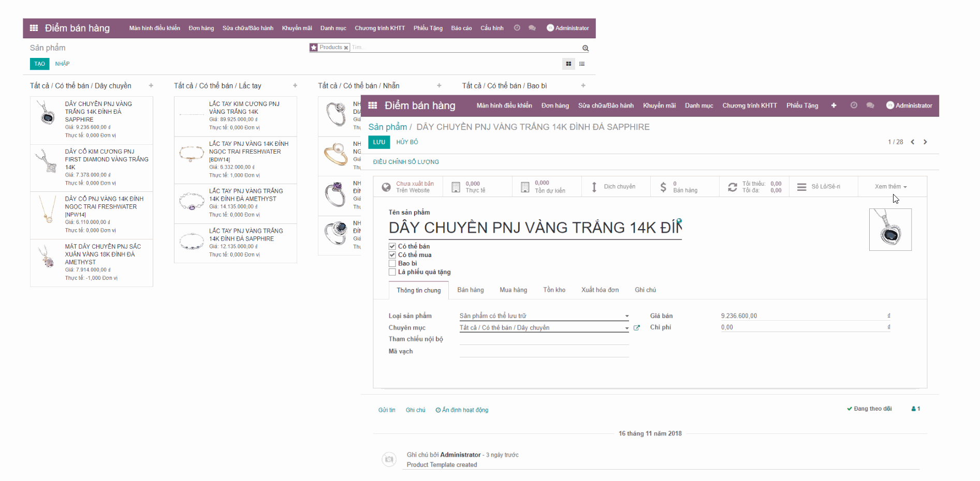980x481 pixels.
Task: Switch to the Tồn kho tab
Action: coord(554,290)
